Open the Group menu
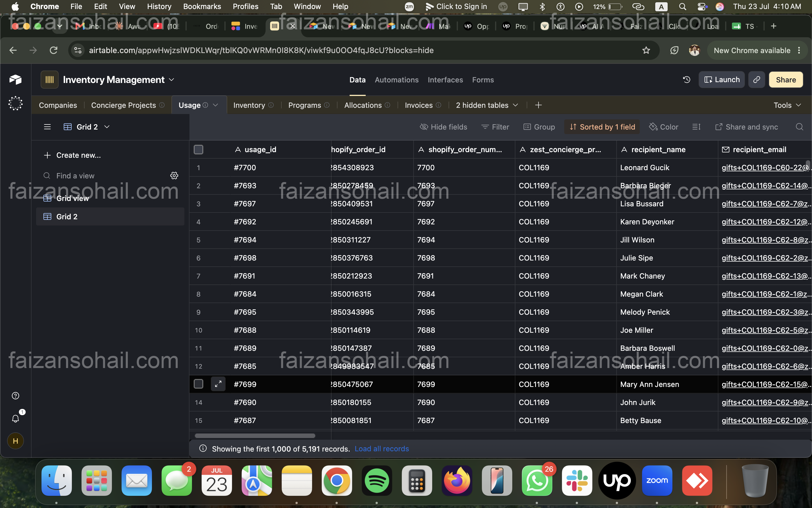The image size is (812, 508). [539, 127]
